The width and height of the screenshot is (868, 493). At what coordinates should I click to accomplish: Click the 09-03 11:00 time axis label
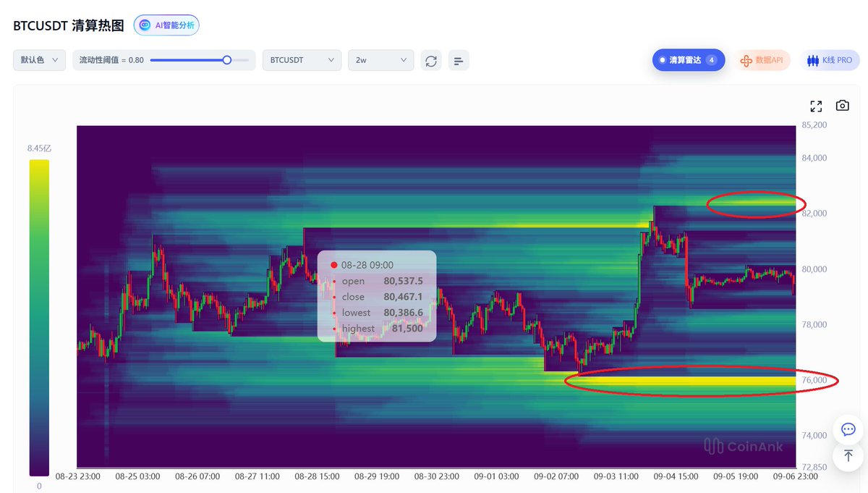(x=616, y=477)
